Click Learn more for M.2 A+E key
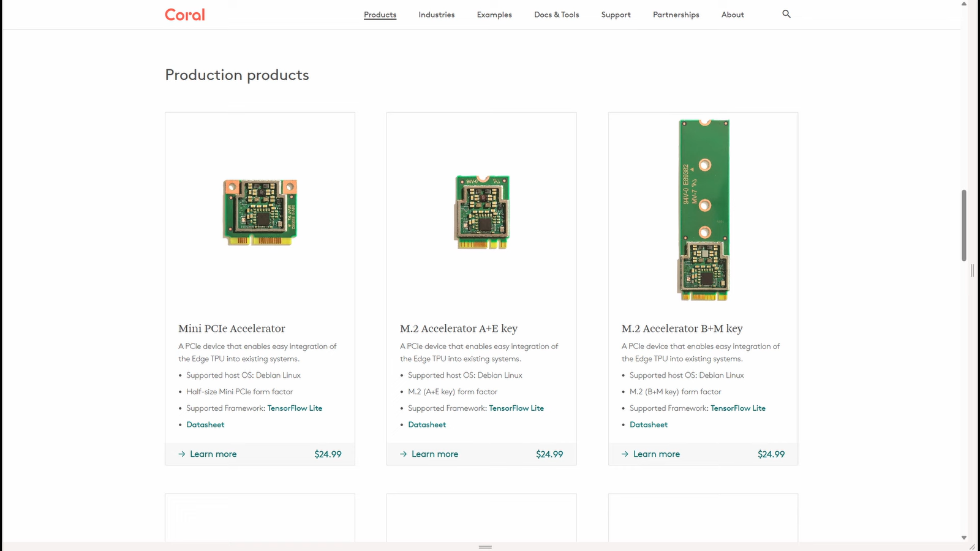The width and height of the screenshot is (980, 551). click(434, 454)
